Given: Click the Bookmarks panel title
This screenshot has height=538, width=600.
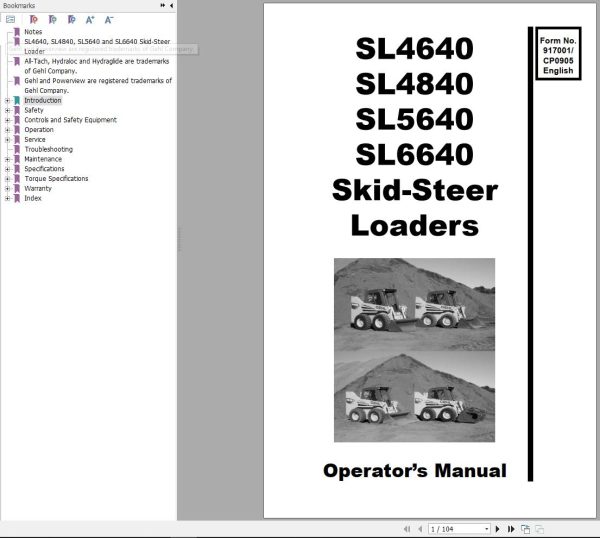Looking at the screenshot, I should (x=19, y=5).
